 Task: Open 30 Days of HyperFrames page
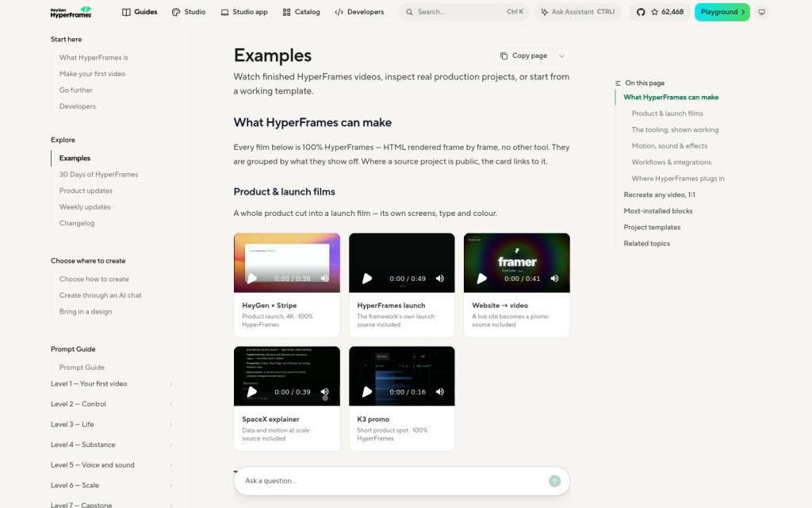tap(98, 175)
